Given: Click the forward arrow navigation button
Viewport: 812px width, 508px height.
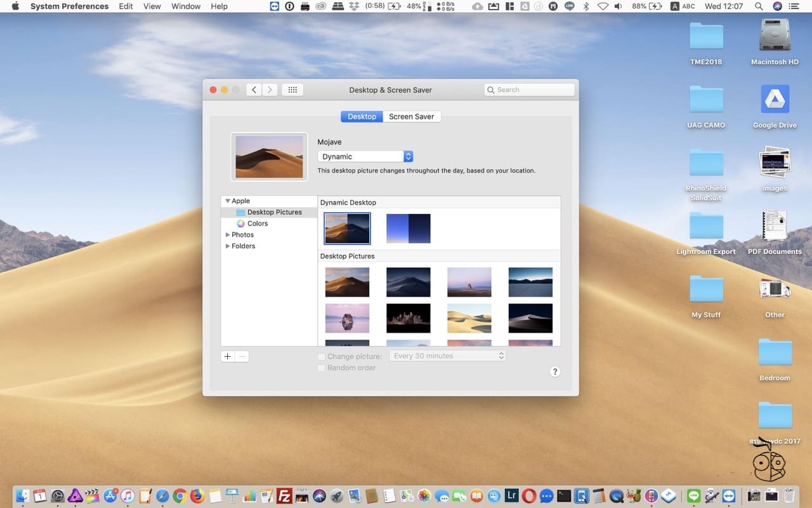Looking at the screenshot, I should [270, 90].
